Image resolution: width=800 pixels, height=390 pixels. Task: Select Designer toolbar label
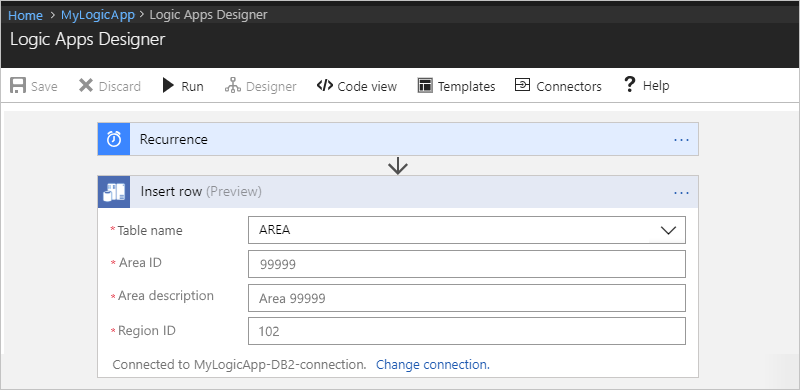click(x=271, y=86)
